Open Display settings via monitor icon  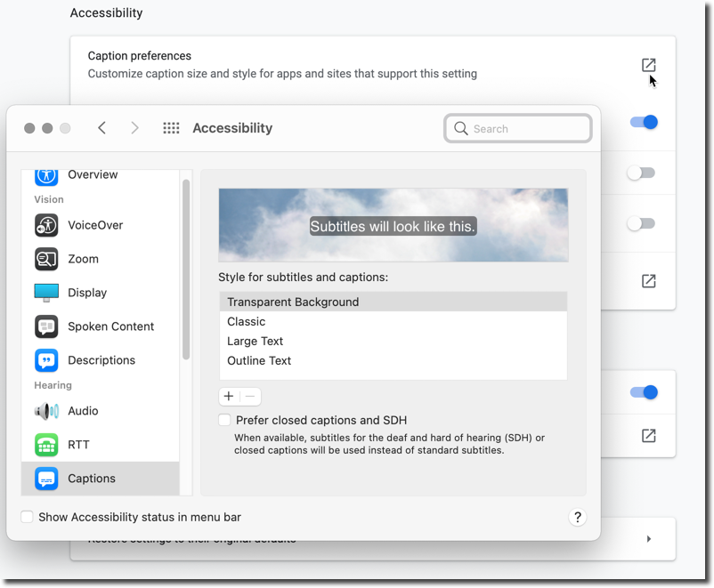tap(46, 293)
